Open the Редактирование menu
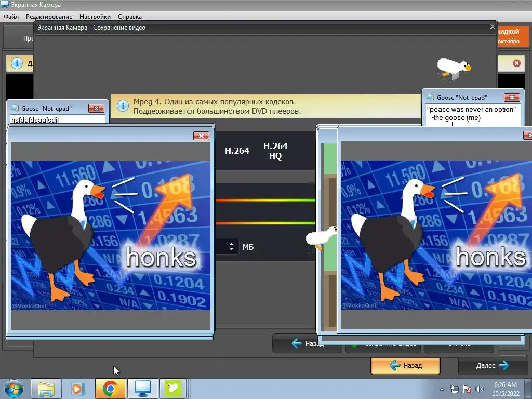This screenshot has height=399, width=532. tap(49, 16)
